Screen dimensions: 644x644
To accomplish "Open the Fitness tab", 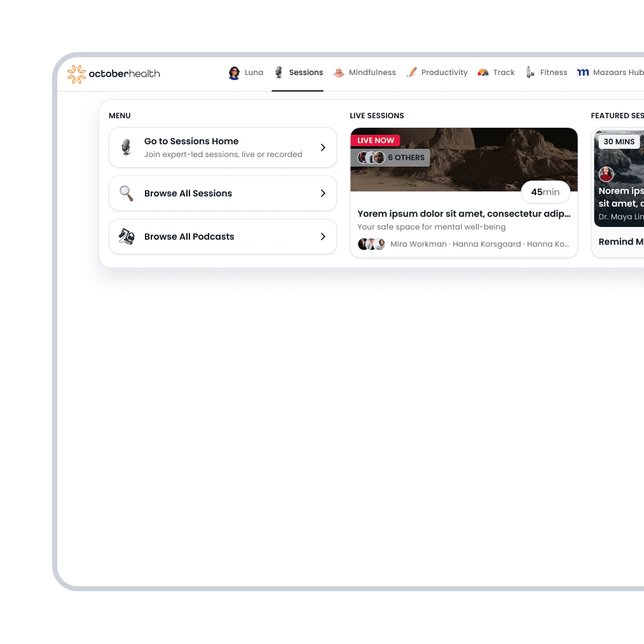I will tap(547, 72).
